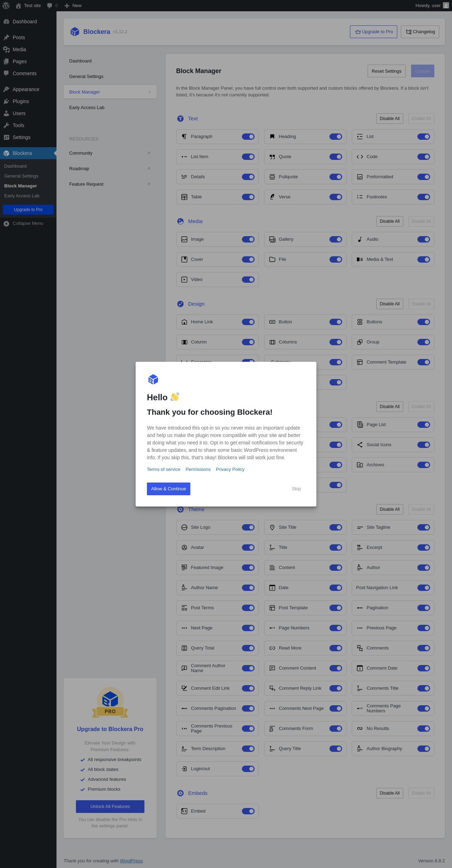The image size is (452, 868).
Task: Click Upgrade to Pro header button
Action: (x=374, y=32)
